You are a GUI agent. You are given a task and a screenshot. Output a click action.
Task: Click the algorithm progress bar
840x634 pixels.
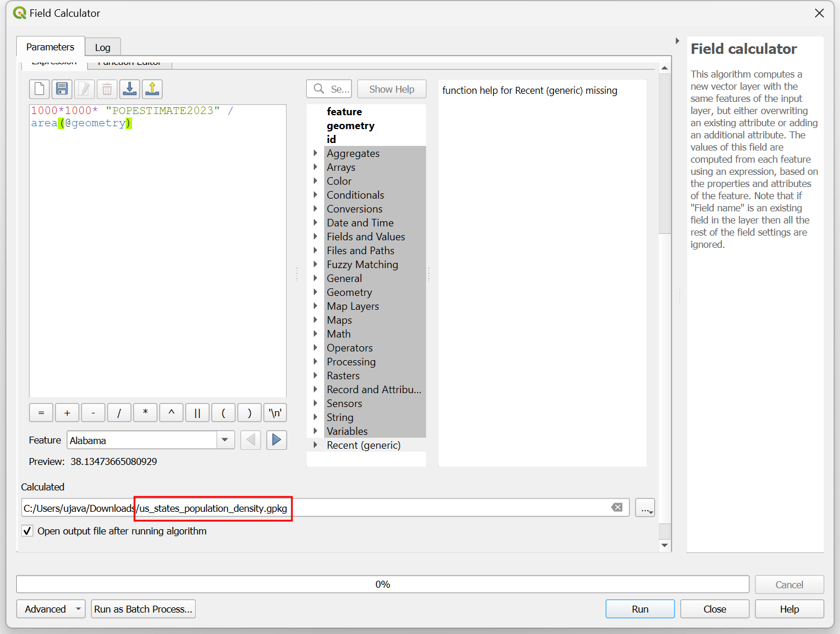[383, 584]
